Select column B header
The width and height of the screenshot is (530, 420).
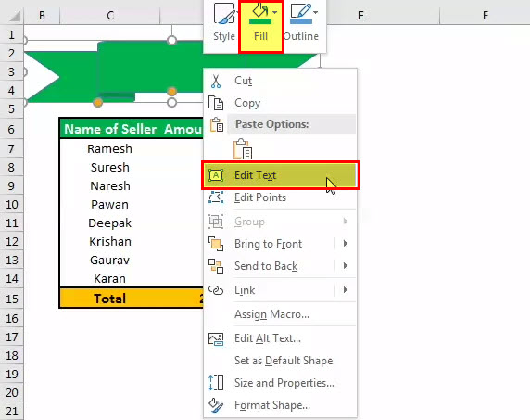point(42,15)
